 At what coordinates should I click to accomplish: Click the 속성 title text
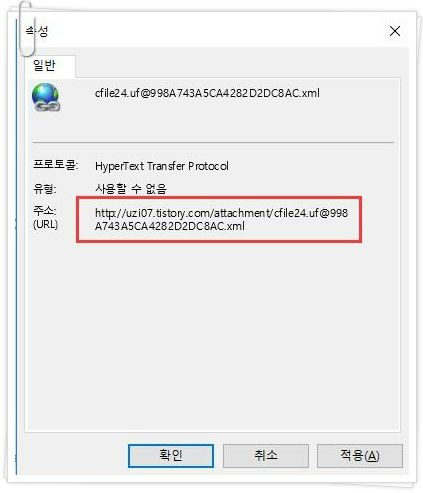click(37, 31)
